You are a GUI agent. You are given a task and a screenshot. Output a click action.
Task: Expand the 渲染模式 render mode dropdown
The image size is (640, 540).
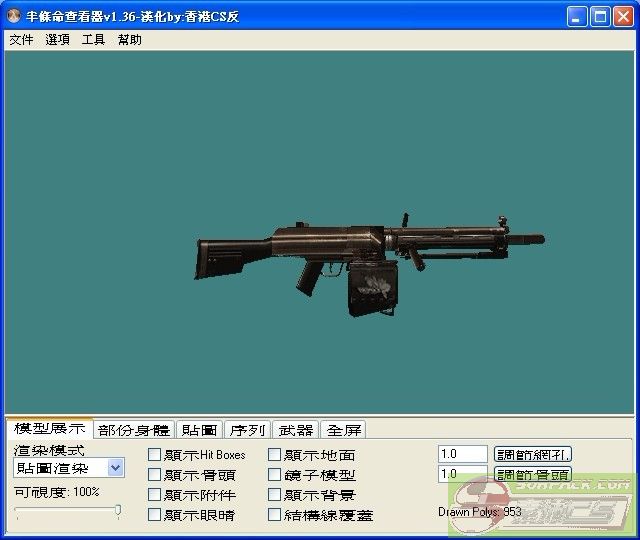[115, 468]
